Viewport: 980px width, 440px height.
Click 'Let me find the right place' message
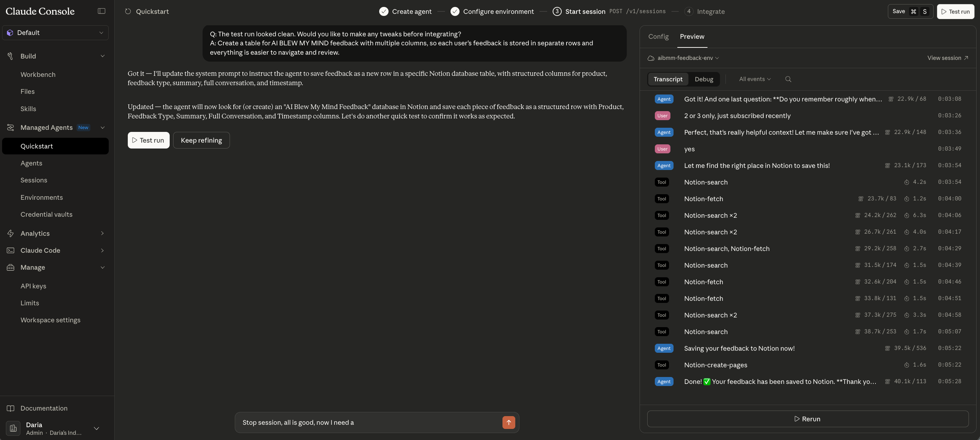(x=757, y=165)
